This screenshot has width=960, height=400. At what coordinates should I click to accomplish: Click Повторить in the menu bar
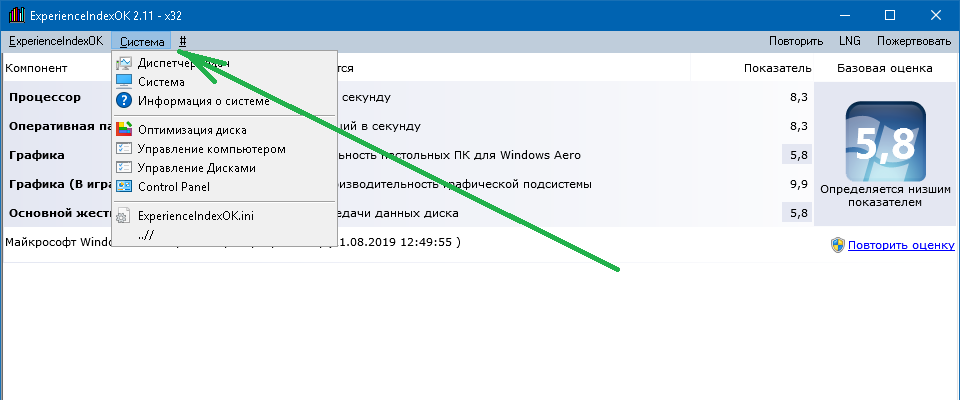point(796,42)
